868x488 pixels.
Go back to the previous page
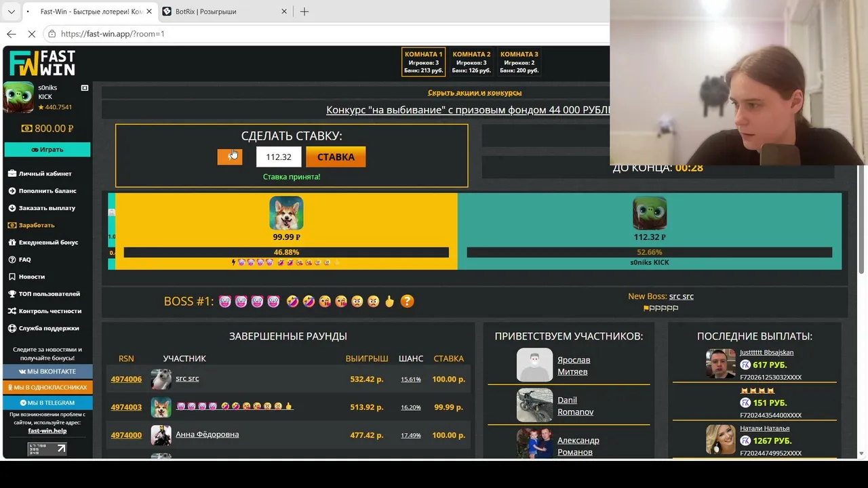point(12,33)
